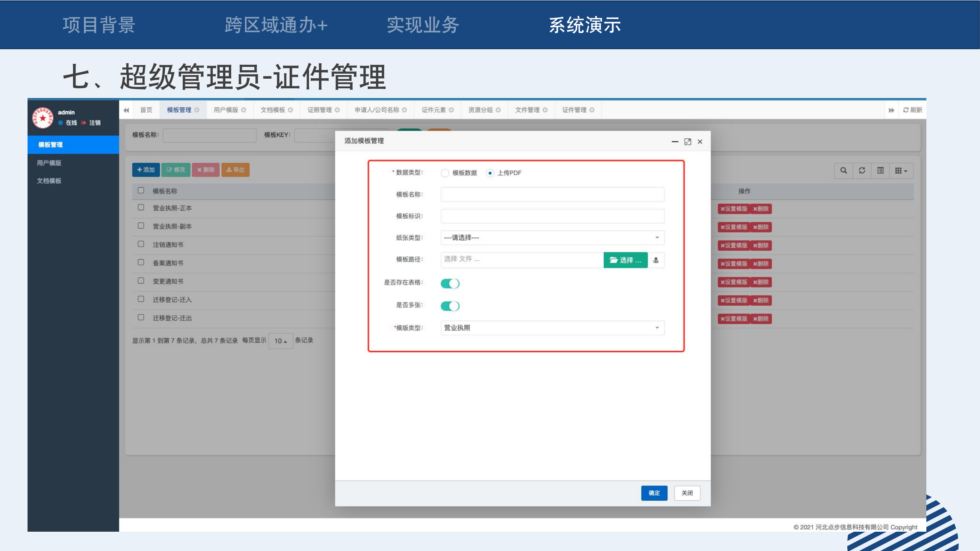980x551 pixels.
Task: Click the upload icon beside 选择 button
Action: (x=656, y=260)
